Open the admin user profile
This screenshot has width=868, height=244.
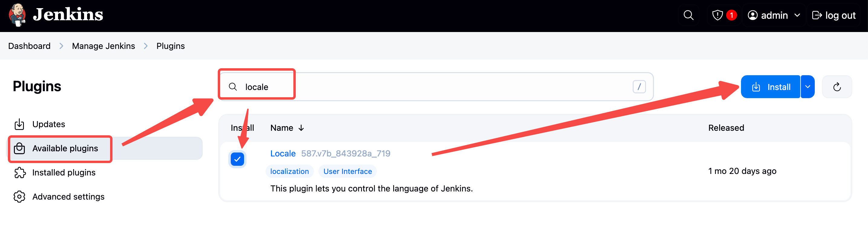pyautogui.click(x=768, y=15)
